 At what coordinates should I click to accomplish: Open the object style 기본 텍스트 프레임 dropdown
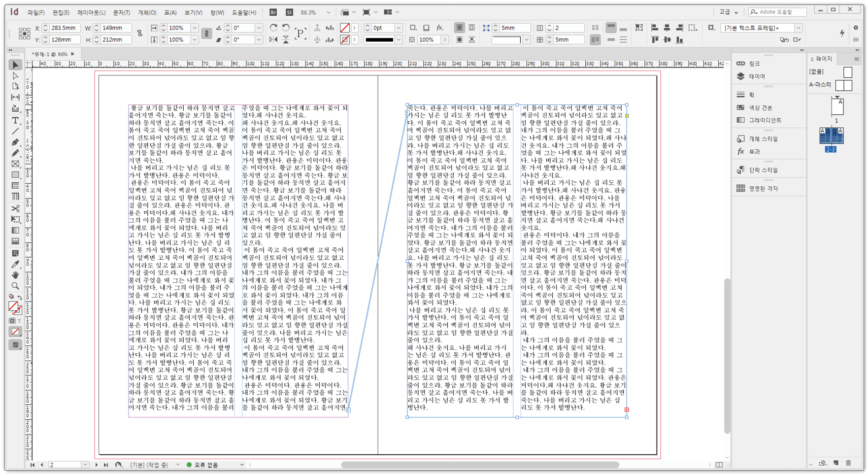coord(799,28)
